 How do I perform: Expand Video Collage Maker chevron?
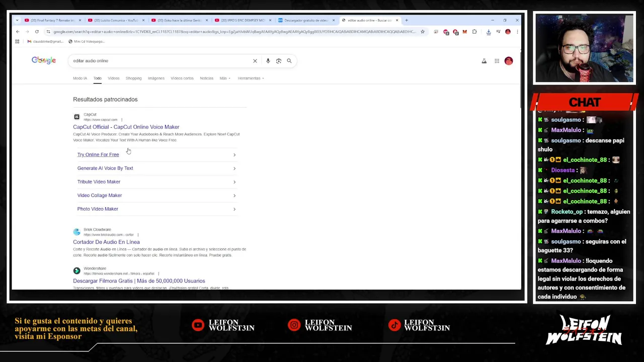click(x=234, y=195)
